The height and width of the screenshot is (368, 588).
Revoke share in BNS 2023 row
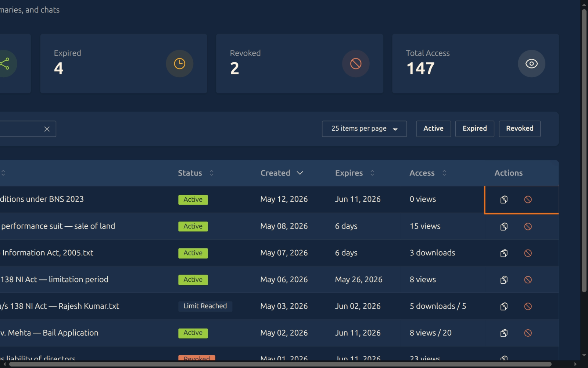click(528, 199)
